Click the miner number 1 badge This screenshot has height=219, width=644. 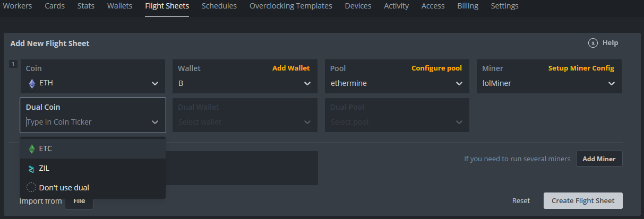pyautogui.click(x=14, y=64)
